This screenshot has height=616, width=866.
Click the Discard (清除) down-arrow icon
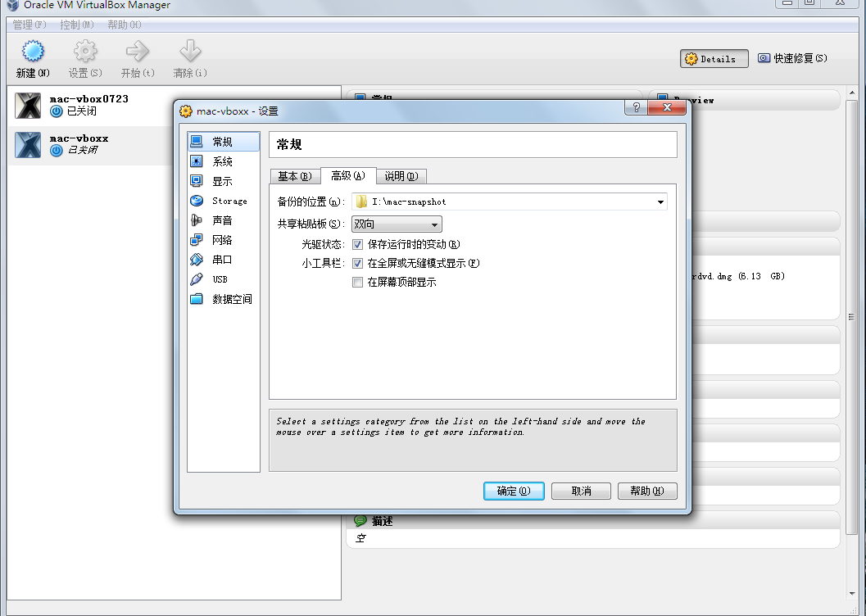(x=190, y=51)
